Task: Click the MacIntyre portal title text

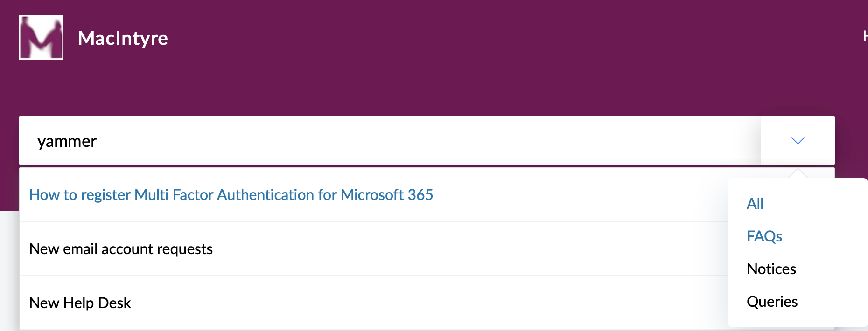Action: tap(123, 38)
